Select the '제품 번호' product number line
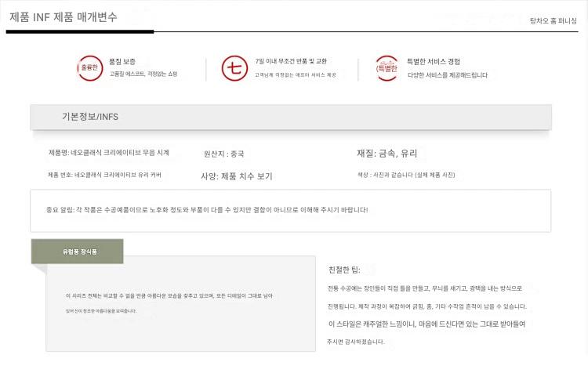This screenshot has height=391, width=588. pos(104,175)
